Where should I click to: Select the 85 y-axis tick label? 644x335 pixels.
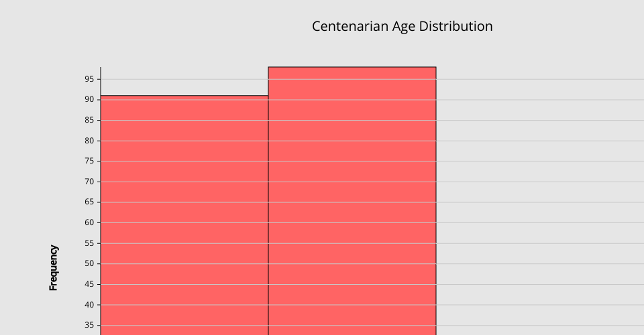[89, 120]
